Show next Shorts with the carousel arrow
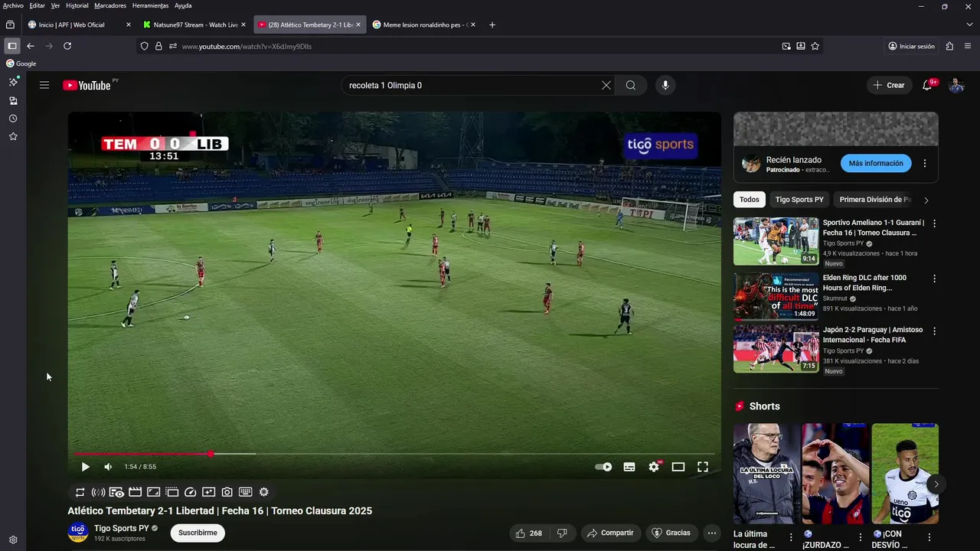The height and width of the screenshot is (551, 980). pyautogui.click(x=936, y=484)
